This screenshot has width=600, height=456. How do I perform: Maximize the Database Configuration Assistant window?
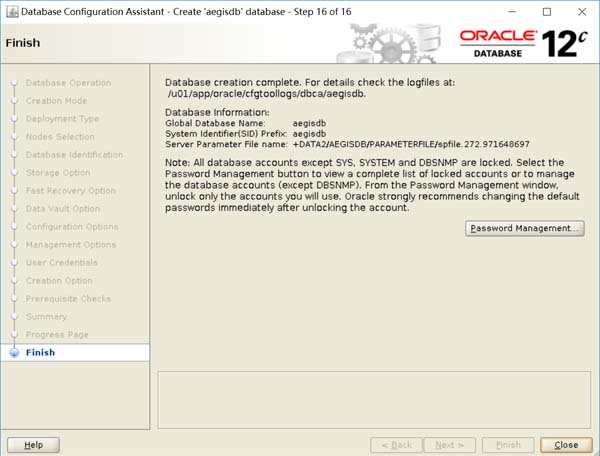(x=547, y=12)
